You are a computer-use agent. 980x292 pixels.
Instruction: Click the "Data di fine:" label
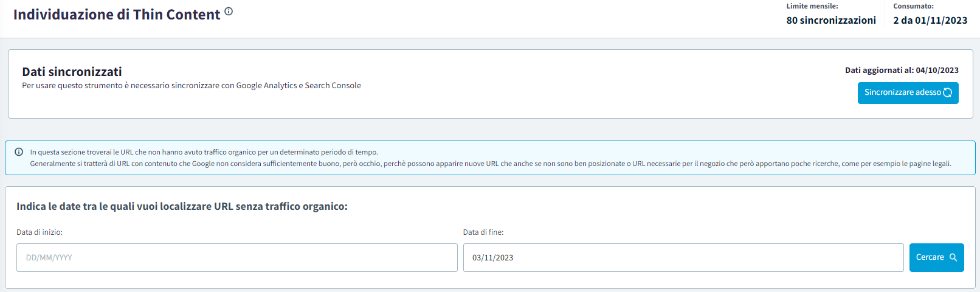(483, 232)
